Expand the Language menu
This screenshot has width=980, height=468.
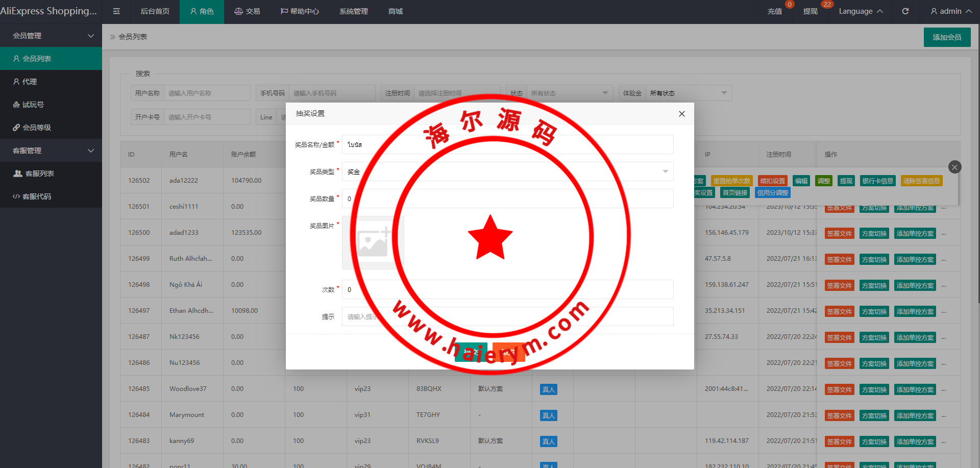(861, 11)
